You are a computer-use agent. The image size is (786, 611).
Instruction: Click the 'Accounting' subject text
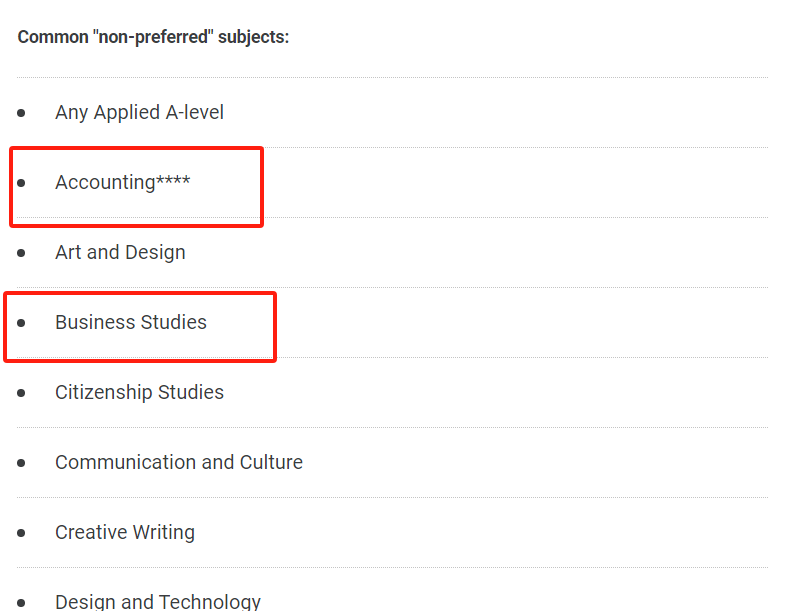click(x=105, y=182)
